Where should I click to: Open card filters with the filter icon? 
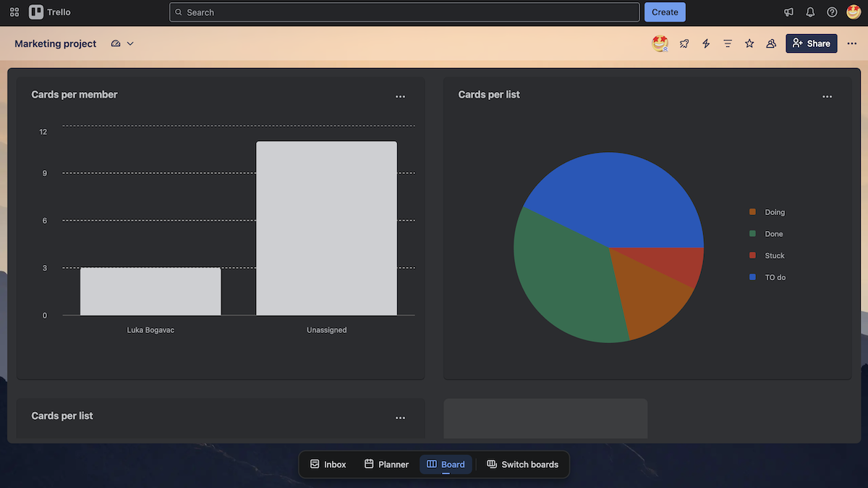[x=728, y=43]
